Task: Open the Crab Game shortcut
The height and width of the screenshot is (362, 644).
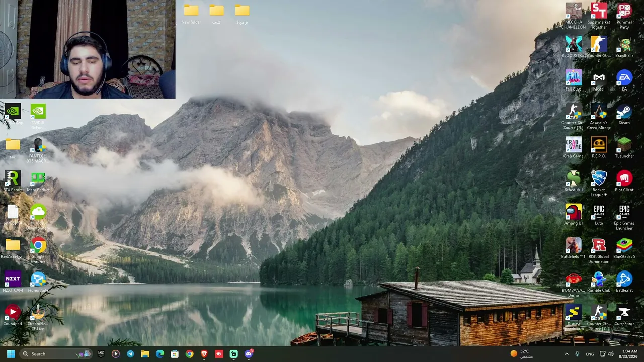Action: 573,148
